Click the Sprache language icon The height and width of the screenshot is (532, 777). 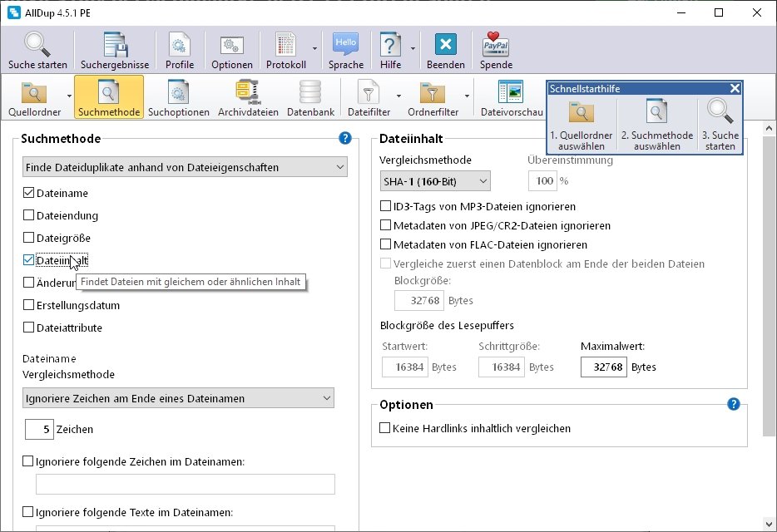click(x=345, y=46)
